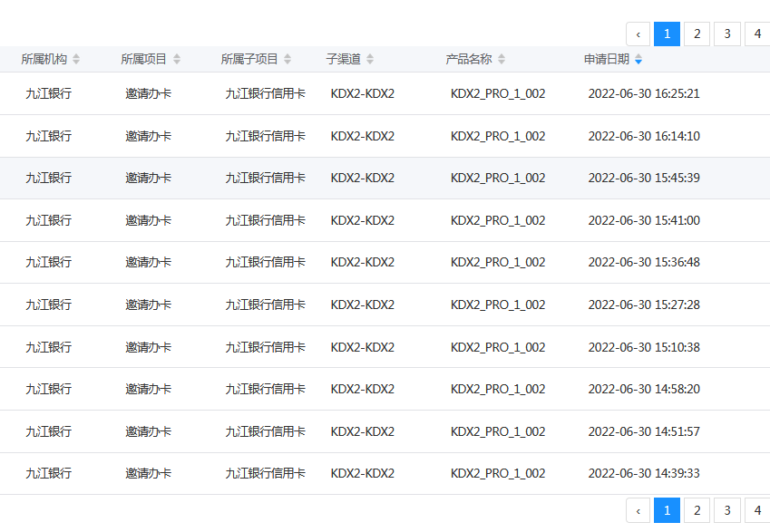Select page 1 in top pagination

click(667, 34)
